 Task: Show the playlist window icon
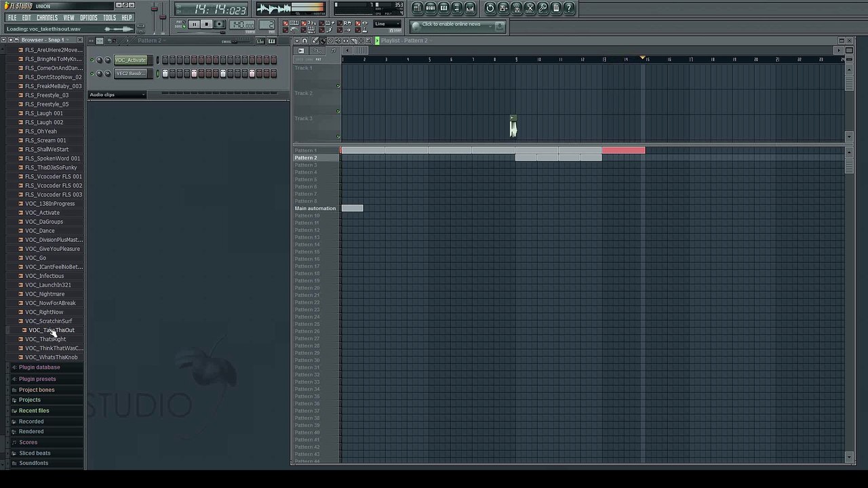tap(418, 8)
